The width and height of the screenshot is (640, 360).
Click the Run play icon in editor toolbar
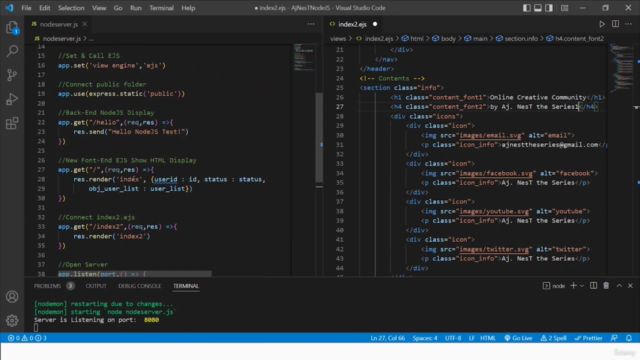click(602, 24)
